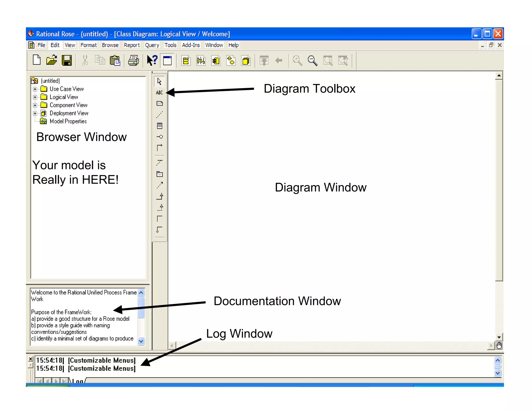Click the documentation window scroll up arrow
The height and width of the screenshot is (411, 532).
point(141,293)
